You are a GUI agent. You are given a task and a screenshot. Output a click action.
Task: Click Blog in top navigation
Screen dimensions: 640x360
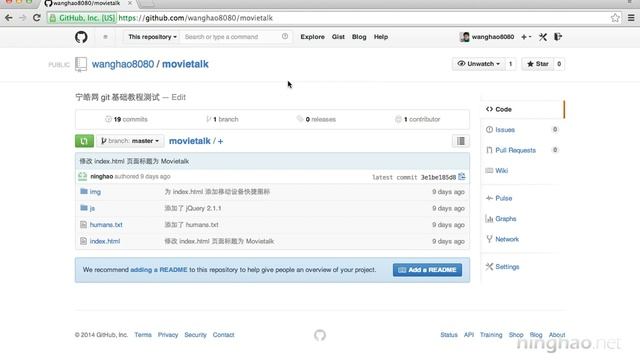pos(359,37)
